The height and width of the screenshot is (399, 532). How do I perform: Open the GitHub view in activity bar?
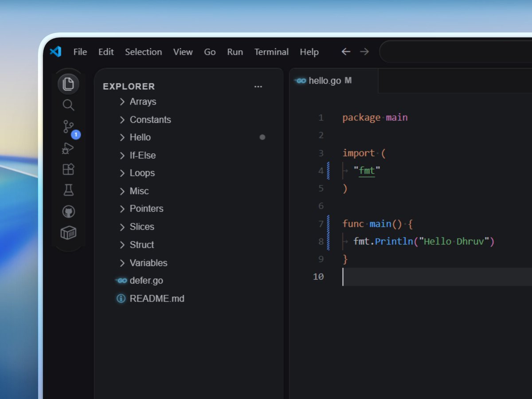point(68,211)
